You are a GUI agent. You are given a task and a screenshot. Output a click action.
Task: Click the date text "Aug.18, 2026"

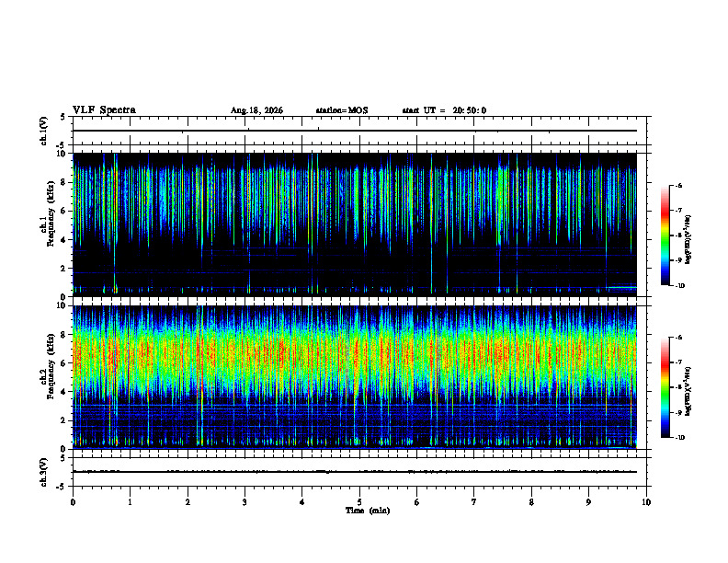[x=256, y=110]
